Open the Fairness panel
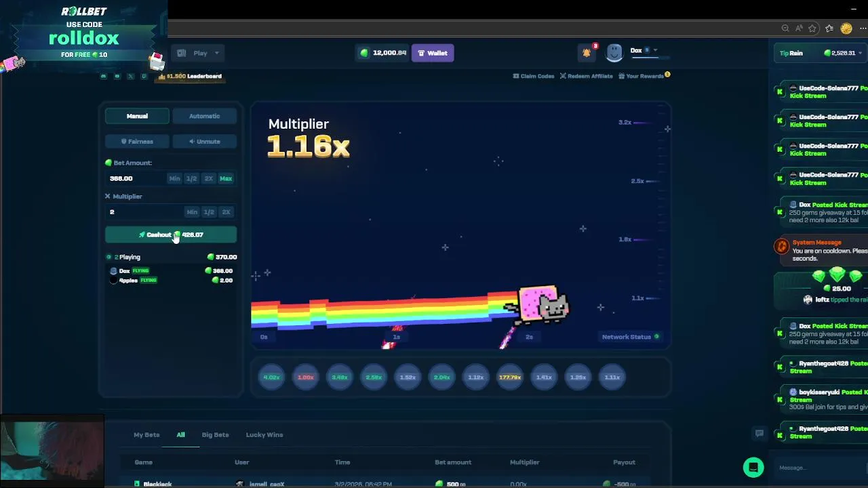 click(x=137, y=142)
